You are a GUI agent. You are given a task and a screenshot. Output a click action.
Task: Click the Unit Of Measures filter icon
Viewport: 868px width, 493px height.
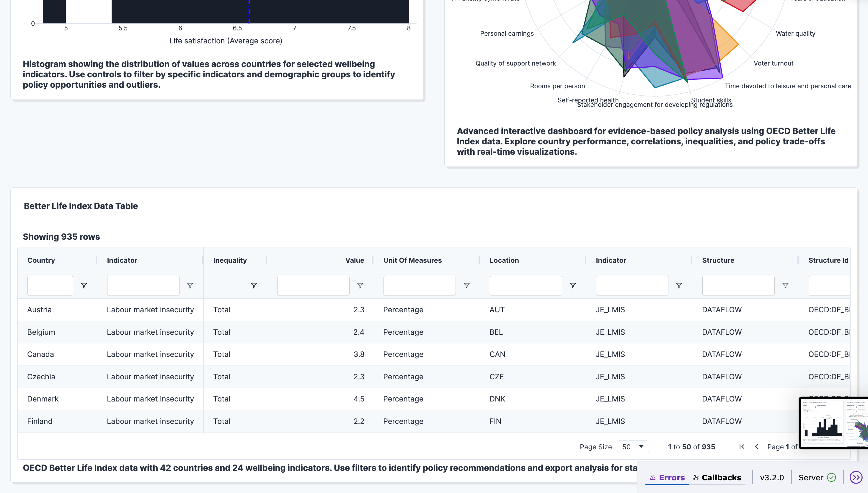(466, 285)
